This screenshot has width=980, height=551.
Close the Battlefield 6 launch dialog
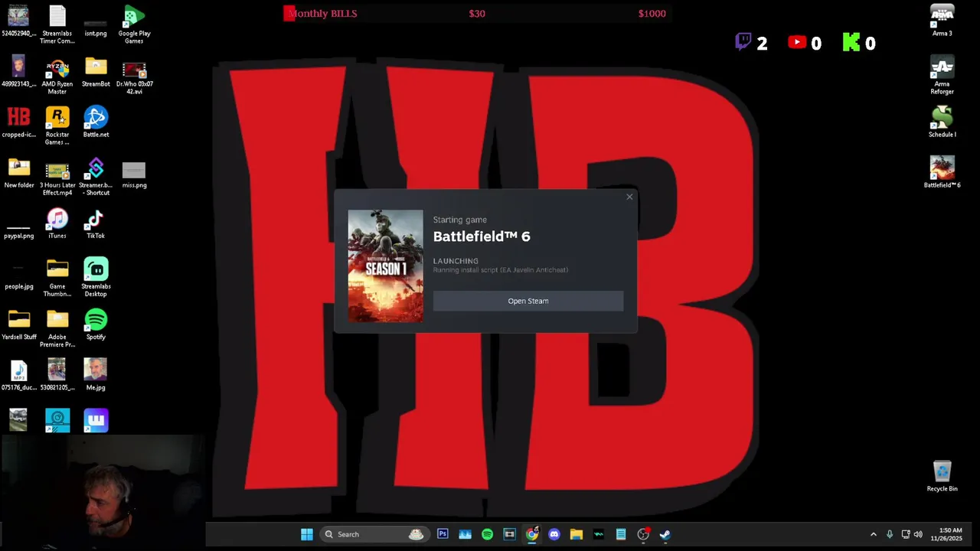[x=629, y=197]
